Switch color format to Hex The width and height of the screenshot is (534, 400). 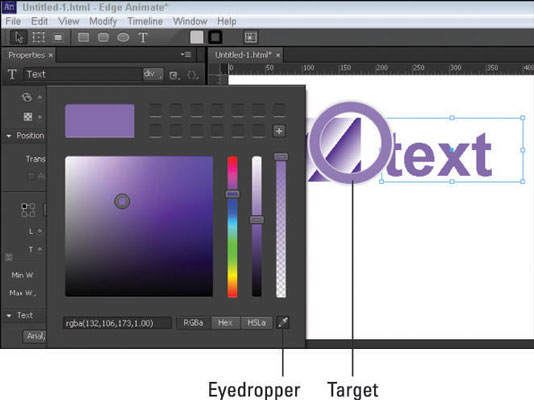tap(225, 323)
